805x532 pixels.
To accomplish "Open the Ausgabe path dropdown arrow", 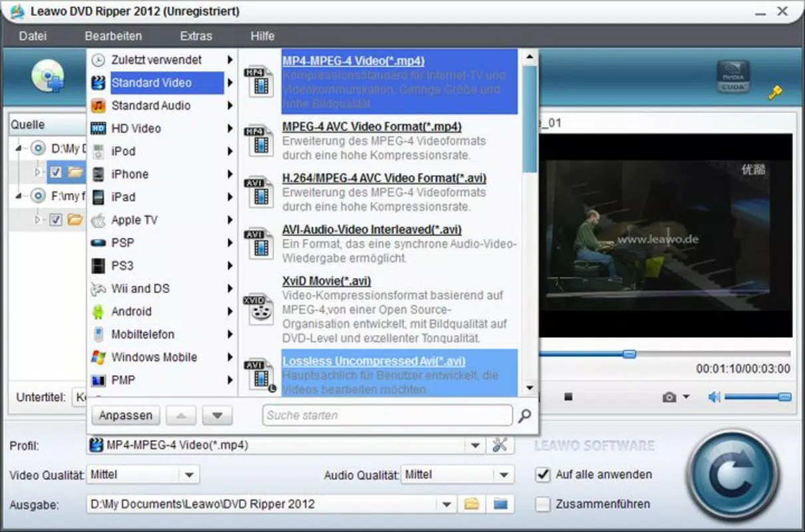I will pyautogui.click(x=447, y=504).
